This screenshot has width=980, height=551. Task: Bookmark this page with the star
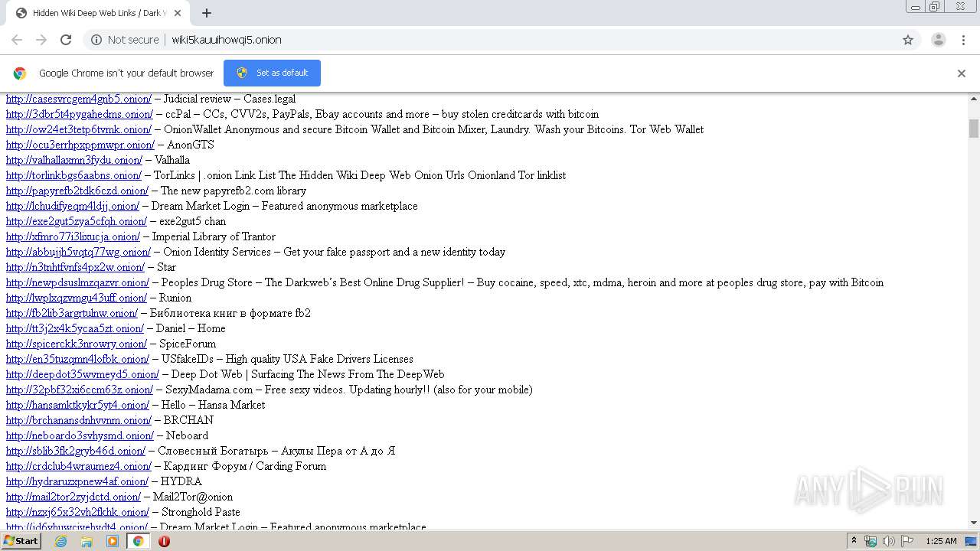click(908, 40)
